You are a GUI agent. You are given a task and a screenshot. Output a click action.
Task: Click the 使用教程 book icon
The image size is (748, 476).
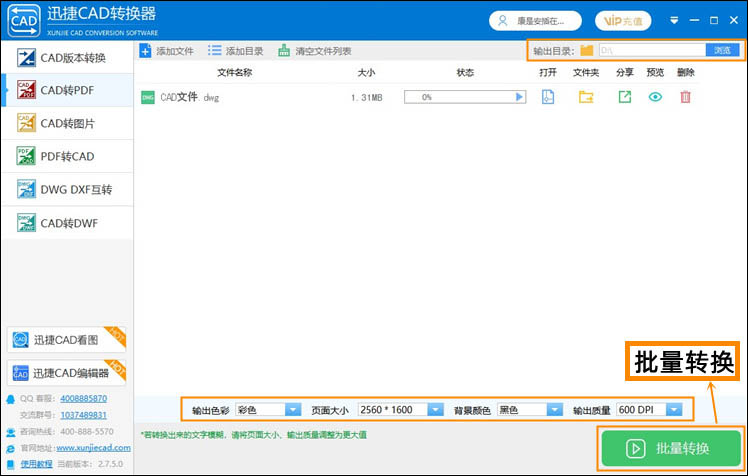pos(10,464)
